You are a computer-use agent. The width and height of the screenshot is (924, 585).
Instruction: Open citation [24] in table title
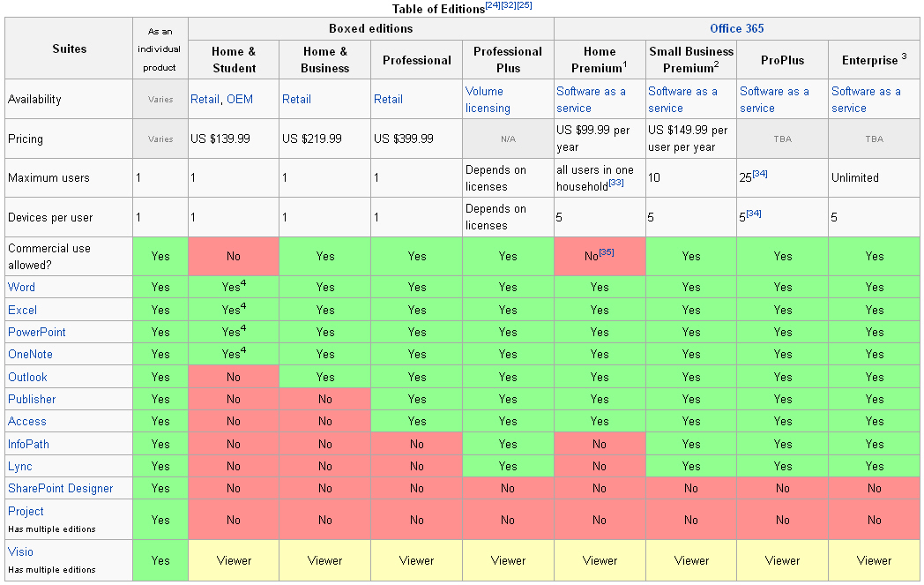pyautogui.click(x=493, y=5)
